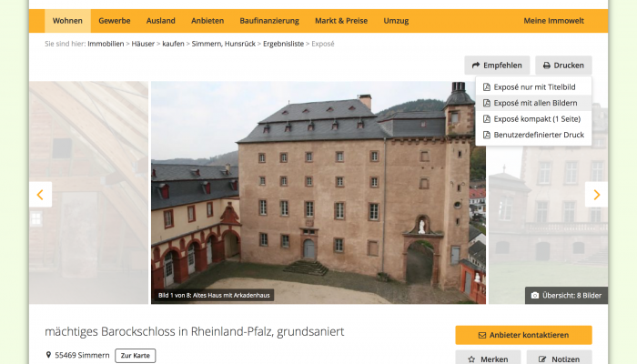Select Exposé mit allen Bildern

pos(533,103)
